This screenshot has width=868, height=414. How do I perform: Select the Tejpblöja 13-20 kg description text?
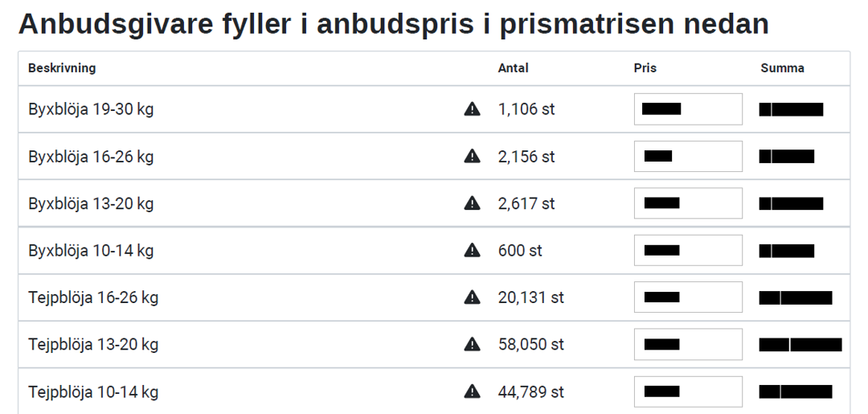tap(93, 345)
